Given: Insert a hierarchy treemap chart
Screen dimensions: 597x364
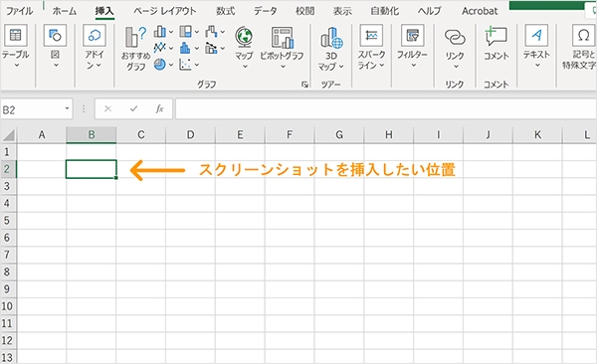Looking at the screenshot, I should pyautogui.click(x=185, y=32).
